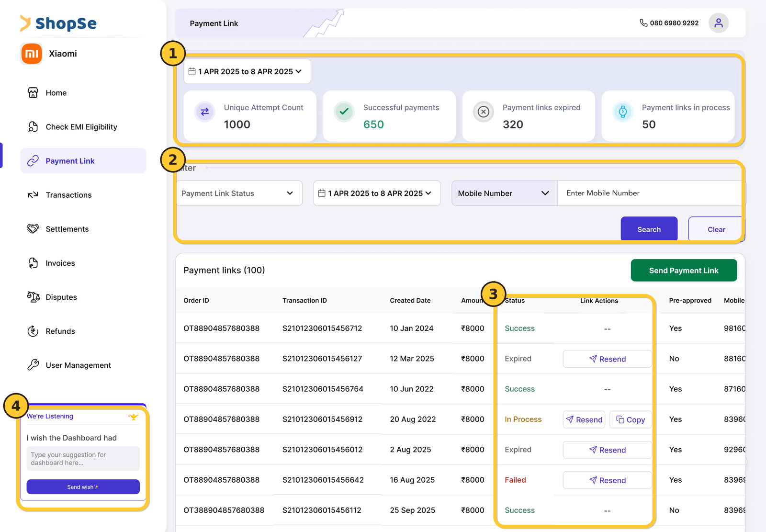
Task: Click the Link Actions column header
Action: (x=599, y=300)
